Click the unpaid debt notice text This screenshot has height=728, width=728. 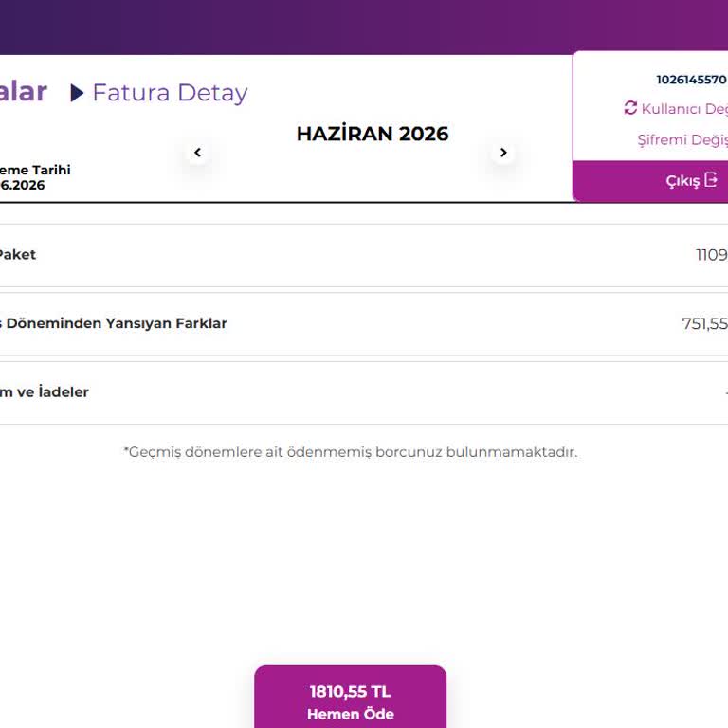click(351, 452)
